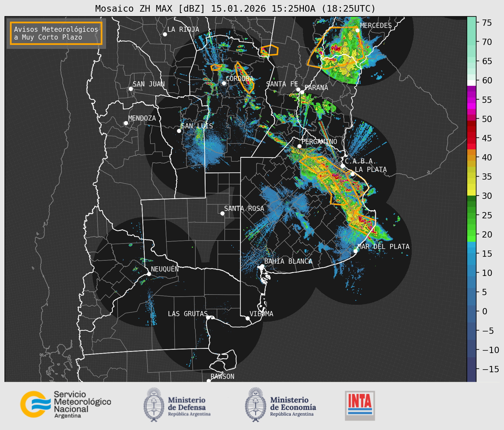Viewport: 504px width, 430px height.
Task: Click the large orange warning polygon near MERCEDES
Action: point(337,48)
